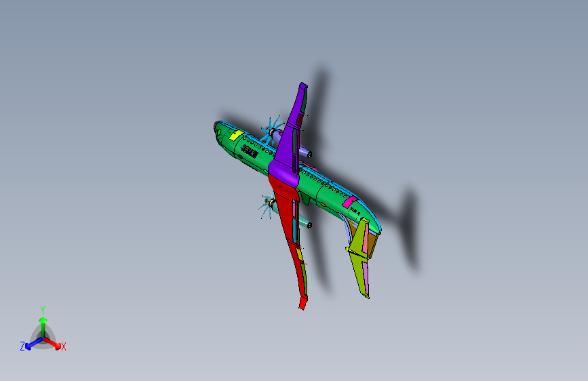Image resolution: width=588 pixels, height=381 pixels.
Task: Click the green Y axis of the triad
Action: 43,327
